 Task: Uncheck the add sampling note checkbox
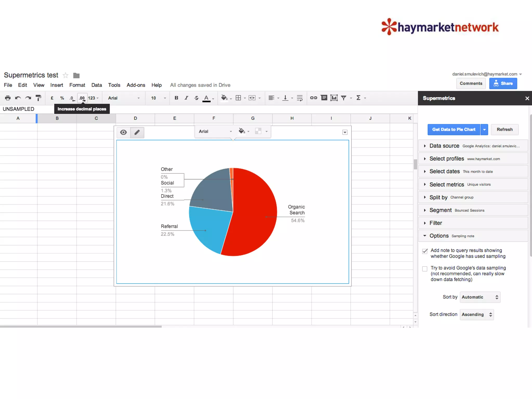425,251
